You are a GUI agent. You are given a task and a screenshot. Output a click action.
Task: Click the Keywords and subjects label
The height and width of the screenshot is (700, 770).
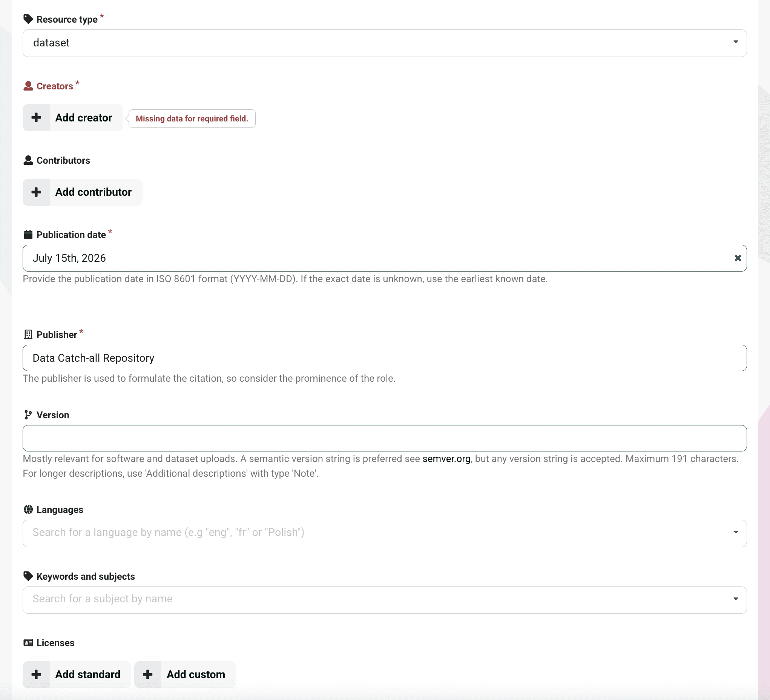86,577
